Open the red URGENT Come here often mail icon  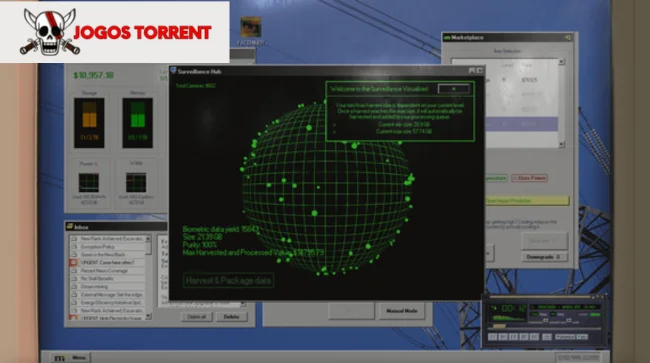coord(74,262)
